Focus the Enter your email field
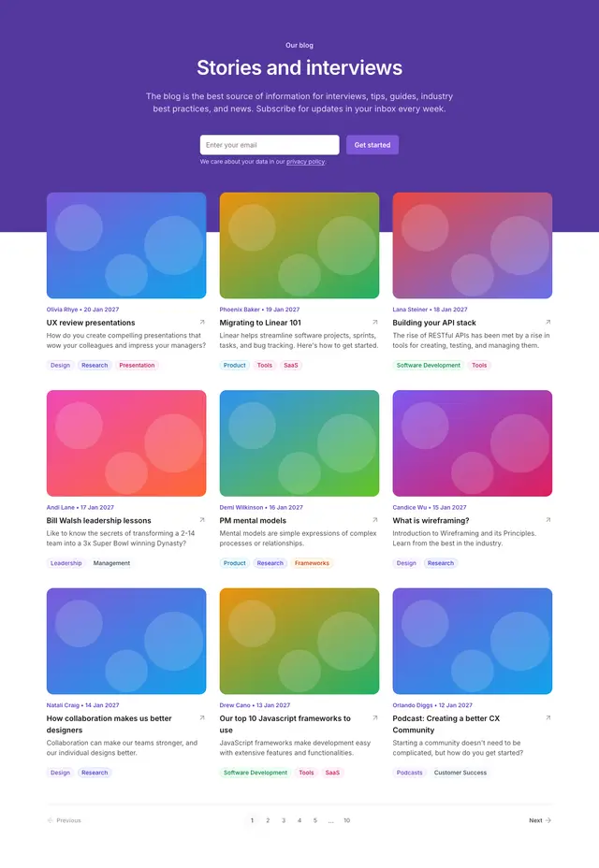 tap(270, 145)
